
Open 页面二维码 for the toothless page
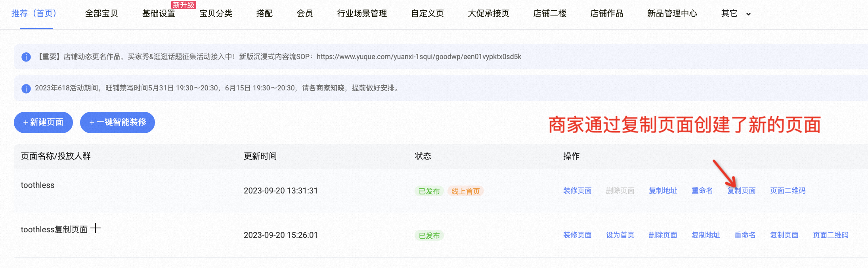click(x=788, y=191)
